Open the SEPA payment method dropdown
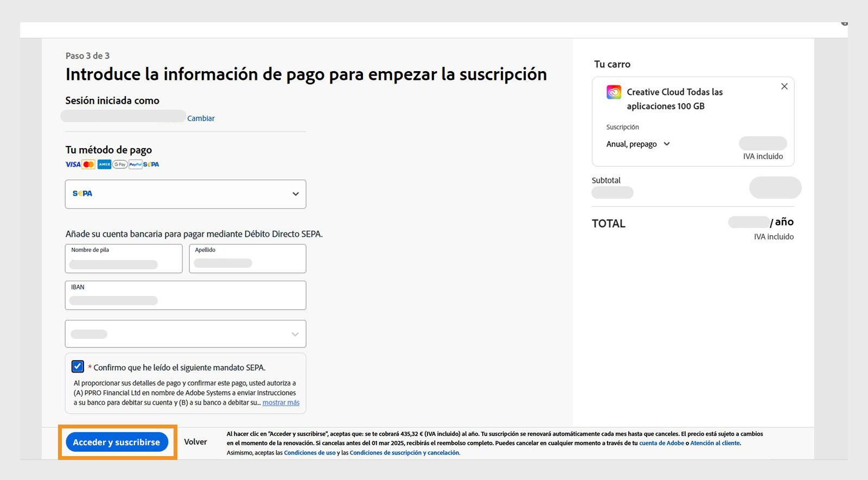 coord(186,194)
